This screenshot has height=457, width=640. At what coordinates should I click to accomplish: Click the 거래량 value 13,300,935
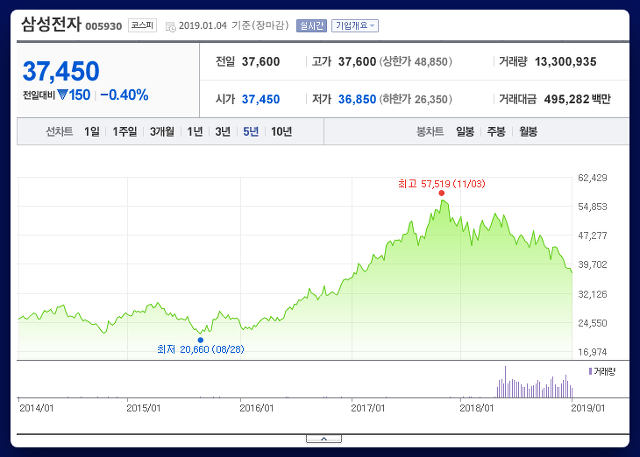(x=565, y=62)
